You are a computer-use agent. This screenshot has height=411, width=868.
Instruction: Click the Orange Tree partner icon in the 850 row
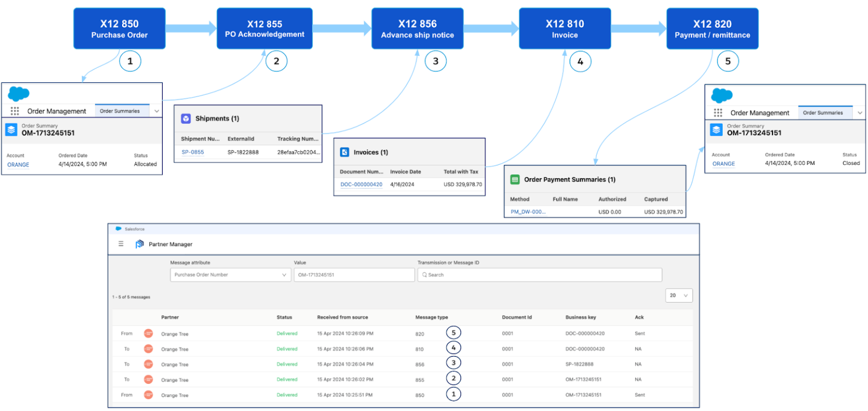pyautogui.click(x=149, y=395)
